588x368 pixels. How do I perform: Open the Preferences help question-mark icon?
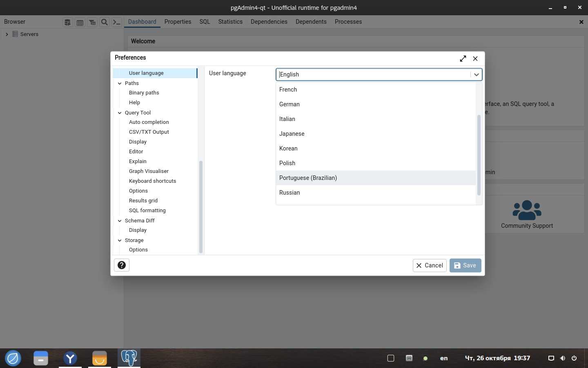click(x=122, y=265)
